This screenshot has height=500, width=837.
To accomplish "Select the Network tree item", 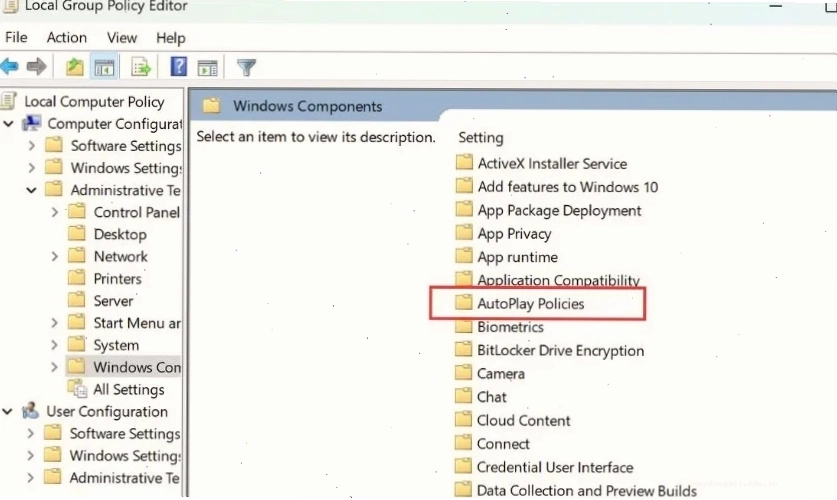I will coord(121,256).
